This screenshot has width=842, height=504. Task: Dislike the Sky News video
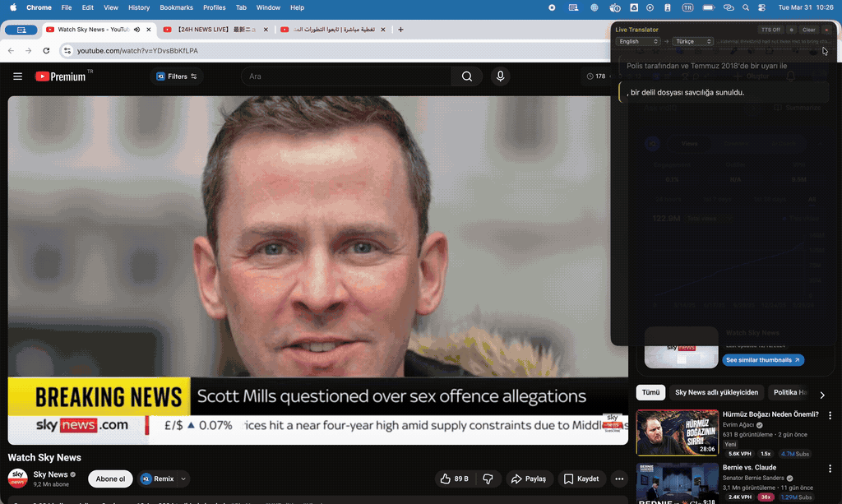pos(488,479)
